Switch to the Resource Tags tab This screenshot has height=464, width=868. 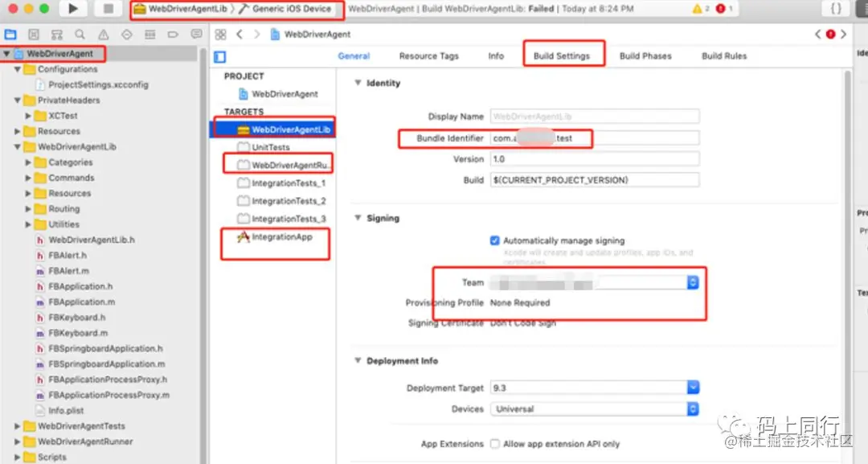(x=429, y=56)
